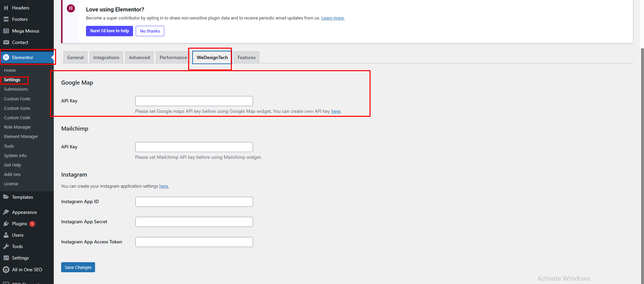The image size is (644, 284).
Task: Click the Save Changes button
Action: 78,267
